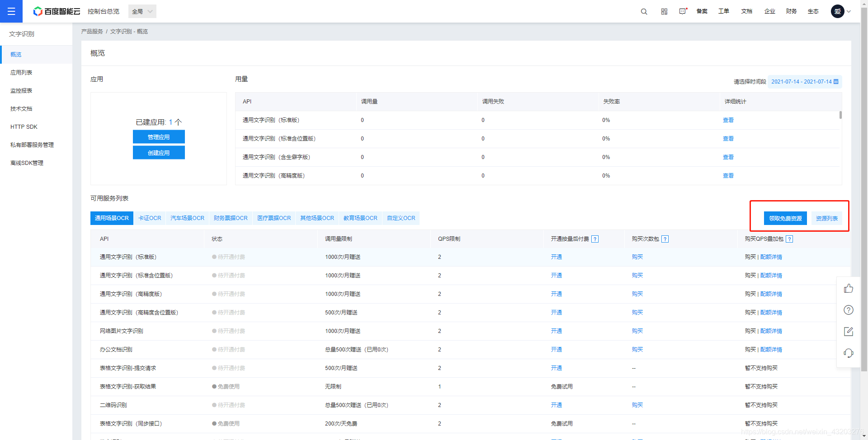Image resolution: width=868 pixels, height=440 pixels.
Task: Open the calendar icon in date range
Action: click(836, 82)
